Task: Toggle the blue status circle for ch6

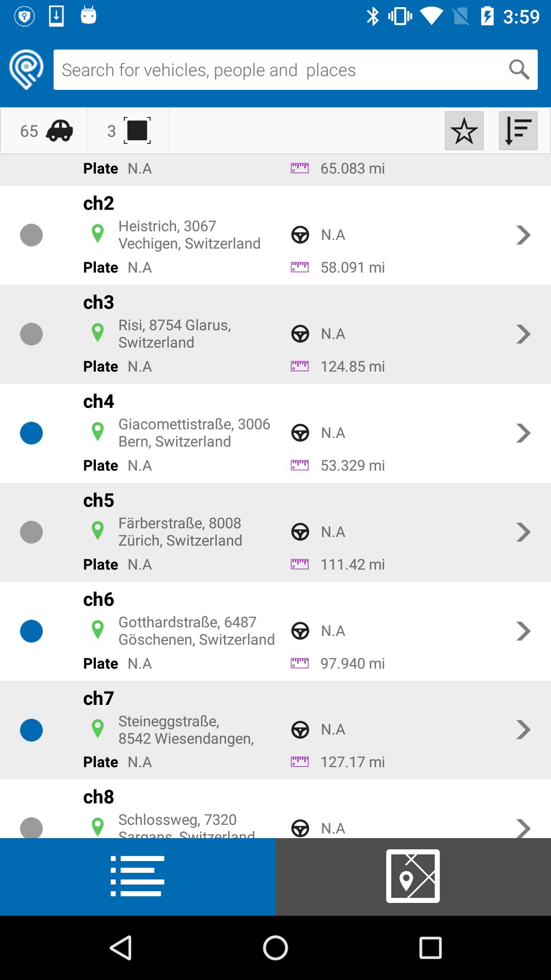Action: (x=31, y=631)
